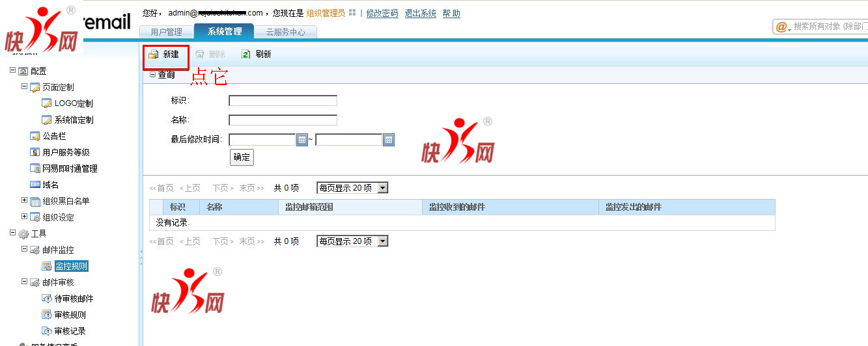Click the 修改密码 link
This screenshot has height=346, width=868.
(x=382, y=13)
